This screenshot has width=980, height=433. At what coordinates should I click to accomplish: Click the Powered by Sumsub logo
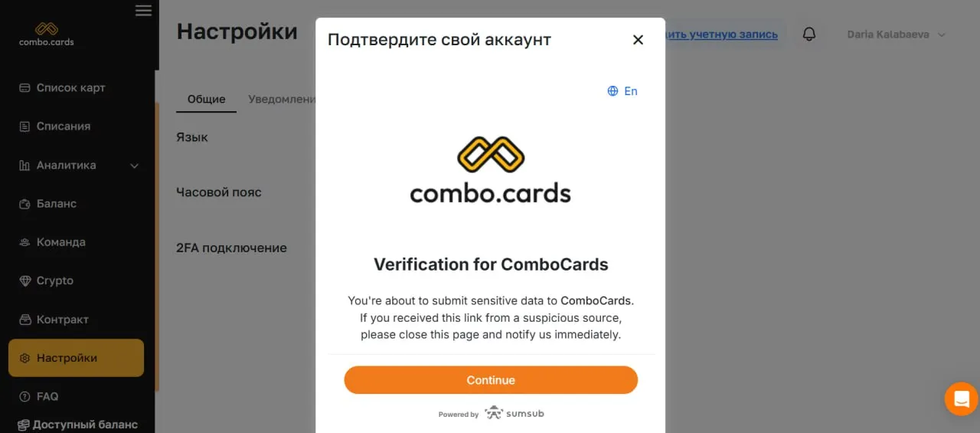[514, 413]
